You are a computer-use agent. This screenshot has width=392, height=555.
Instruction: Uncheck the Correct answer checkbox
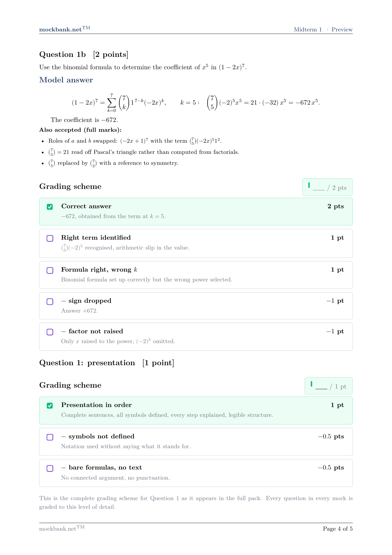(x=50, y=207)
